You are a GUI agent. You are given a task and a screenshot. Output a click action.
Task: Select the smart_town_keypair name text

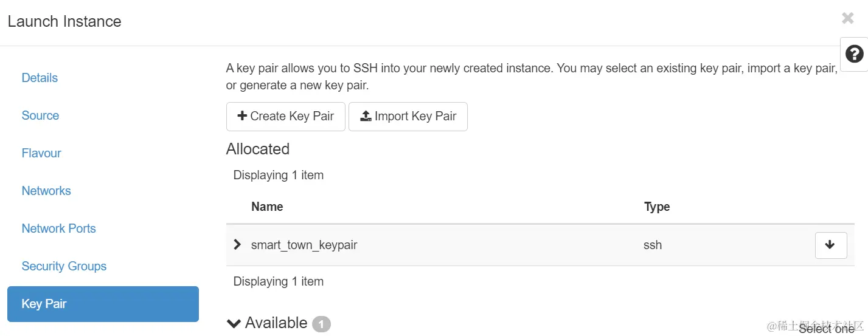[x=304, y=245]
